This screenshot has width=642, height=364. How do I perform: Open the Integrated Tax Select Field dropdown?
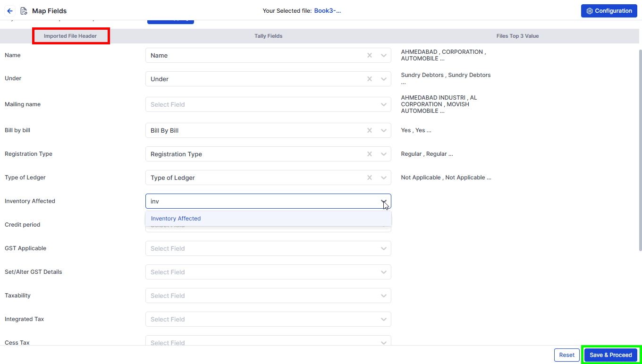(x=268, y=319)
